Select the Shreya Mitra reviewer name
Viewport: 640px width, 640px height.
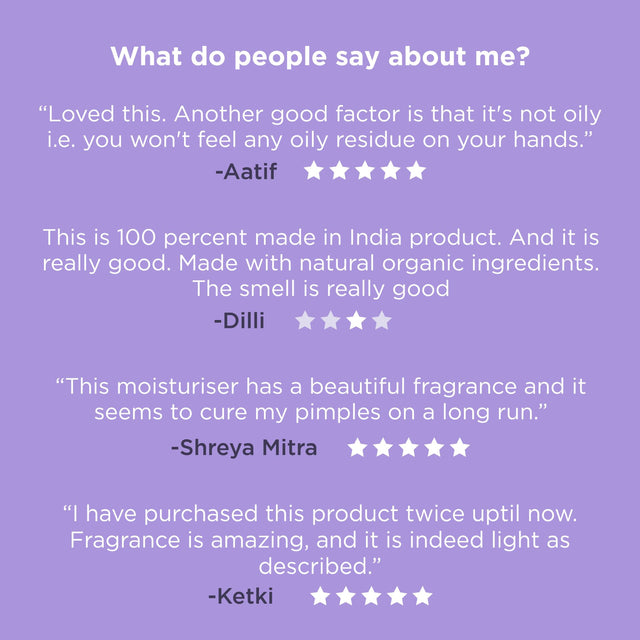pos(244,448)
